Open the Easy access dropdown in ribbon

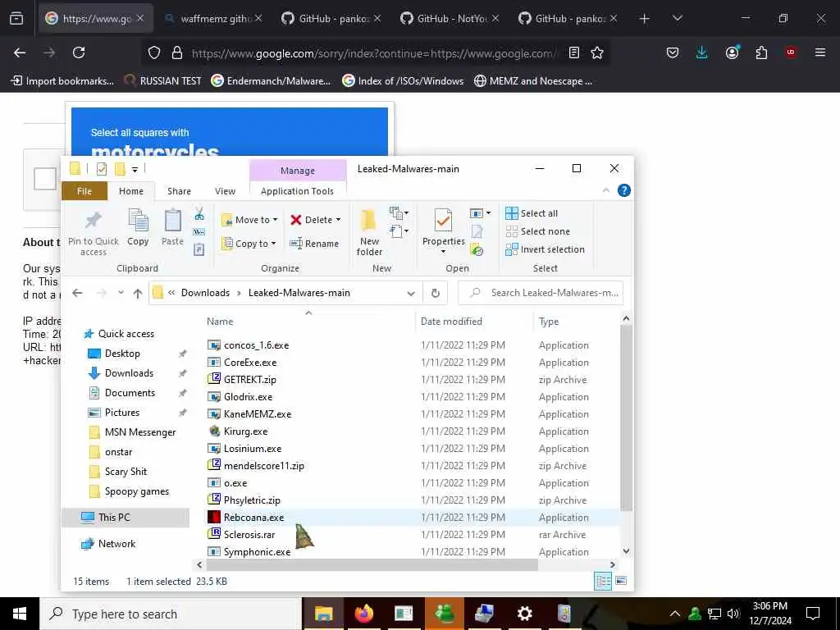(399, 231)
